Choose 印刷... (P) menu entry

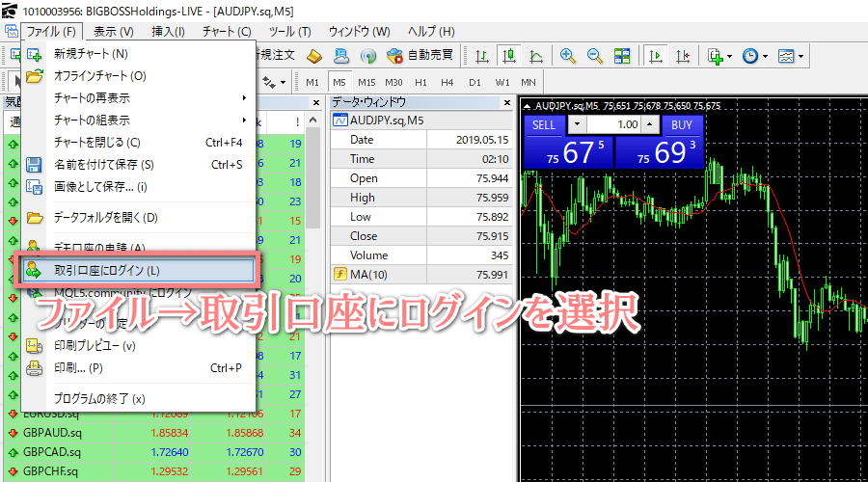pos(138,368)
